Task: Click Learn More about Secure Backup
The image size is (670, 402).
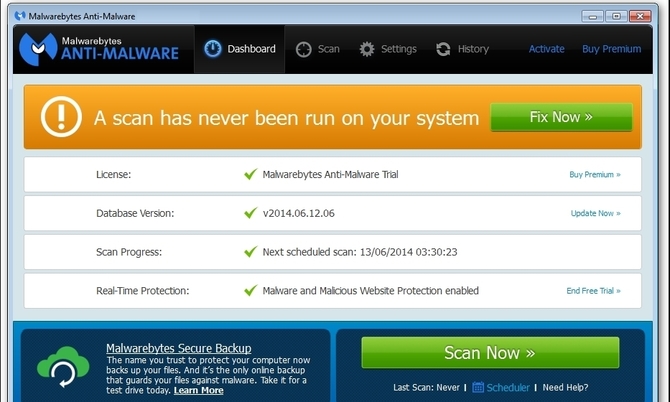Action: [x=198, y=390]
